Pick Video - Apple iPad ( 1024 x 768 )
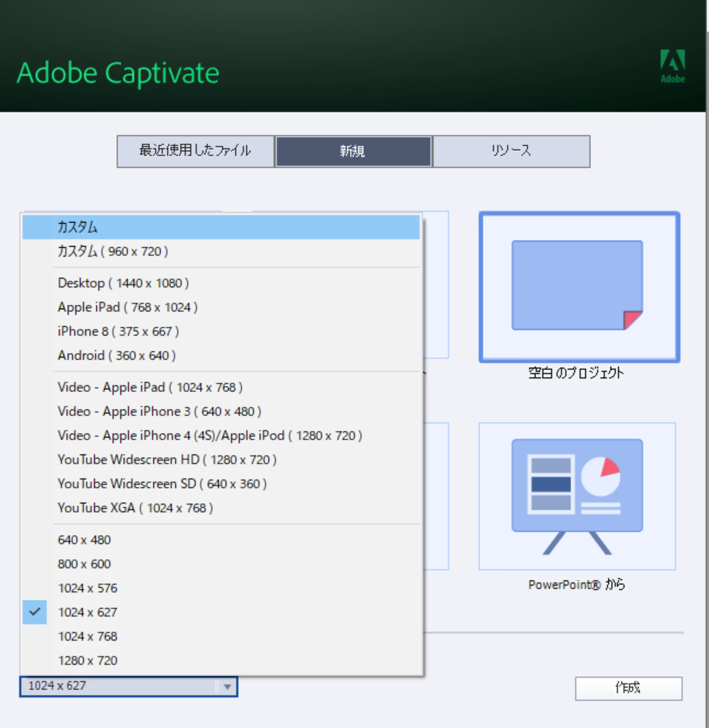 click(x=221, y=387)
